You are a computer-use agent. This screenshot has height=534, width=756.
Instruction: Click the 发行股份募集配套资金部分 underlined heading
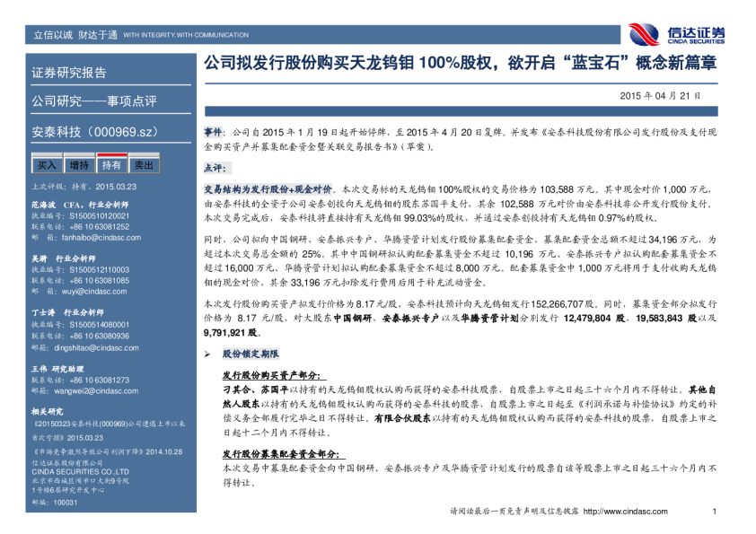coord(279,455)
